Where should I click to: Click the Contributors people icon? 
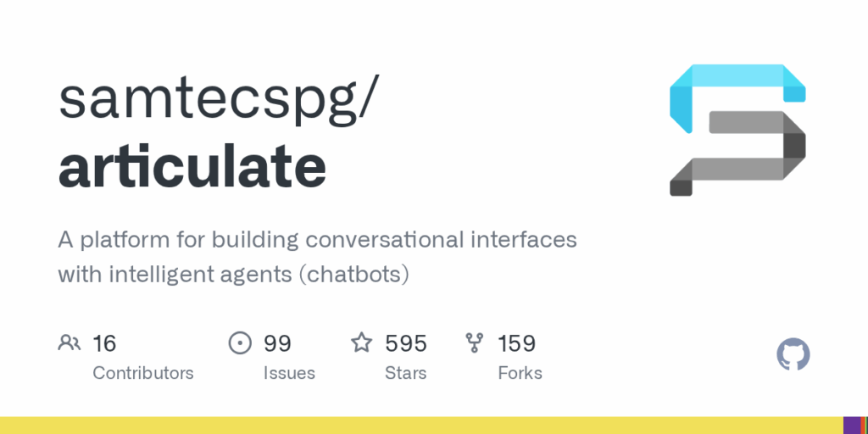[x=70, y=343]
